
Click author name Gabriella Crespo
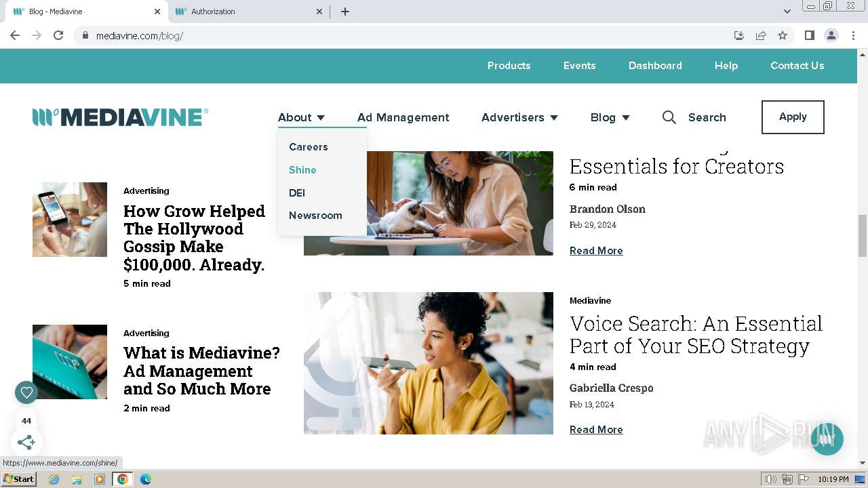[612, 388]
